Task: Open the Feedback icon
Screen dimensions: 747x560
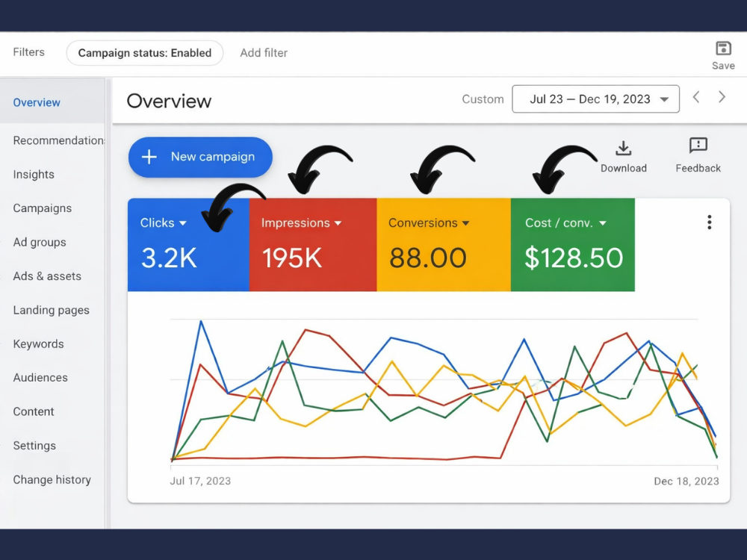Action: [698, 146]
